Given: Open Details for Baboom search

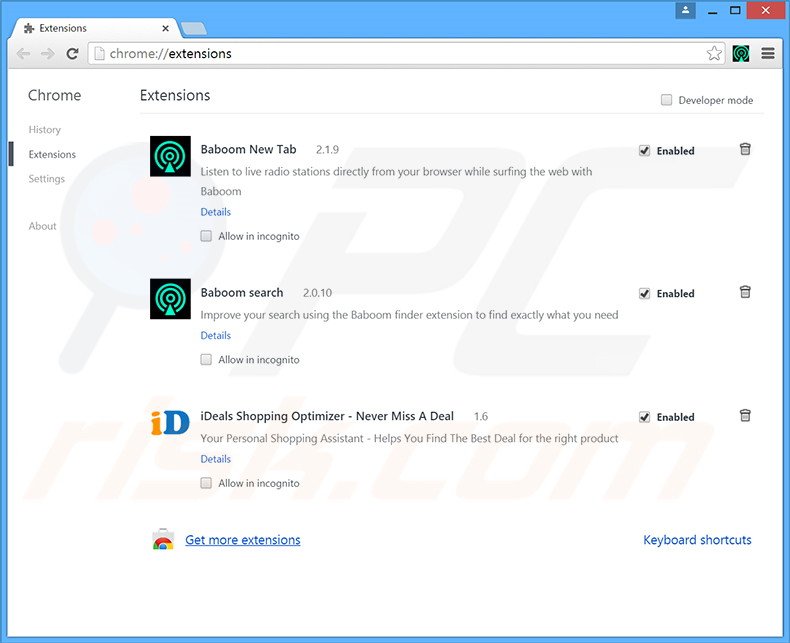Looking at the screenshot, I should tap(216, 335).
